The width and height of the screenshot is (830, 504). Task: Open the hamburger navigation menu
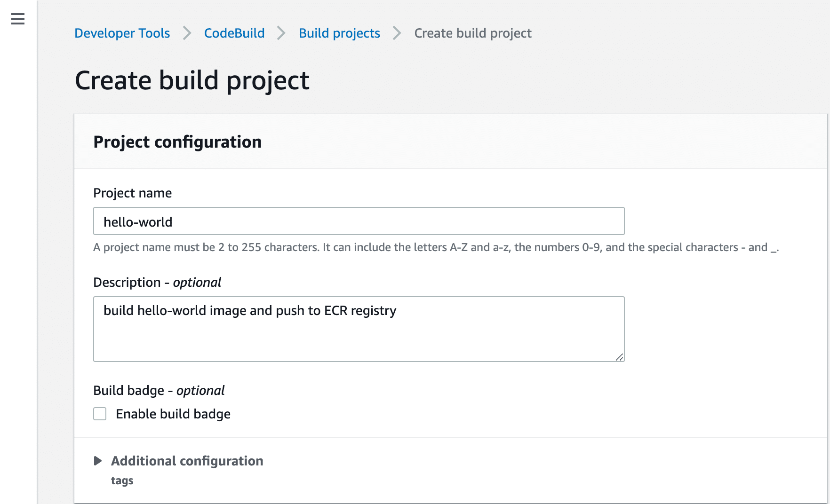click(18, 19)
